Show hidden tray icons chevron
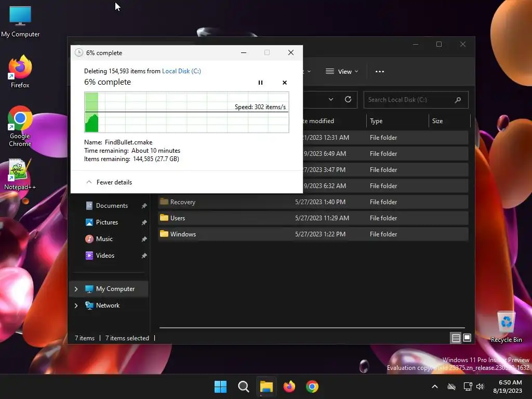The image size is (532, 399). click(435, 387)
